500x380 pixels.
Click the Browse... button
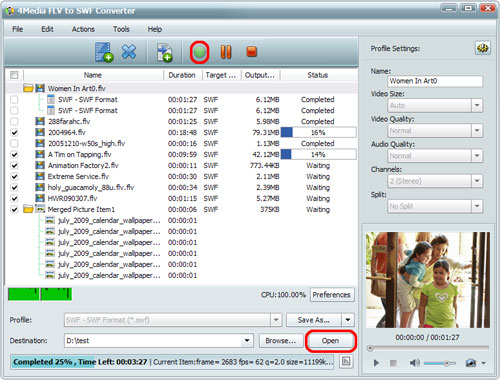[x=281, y=341]
